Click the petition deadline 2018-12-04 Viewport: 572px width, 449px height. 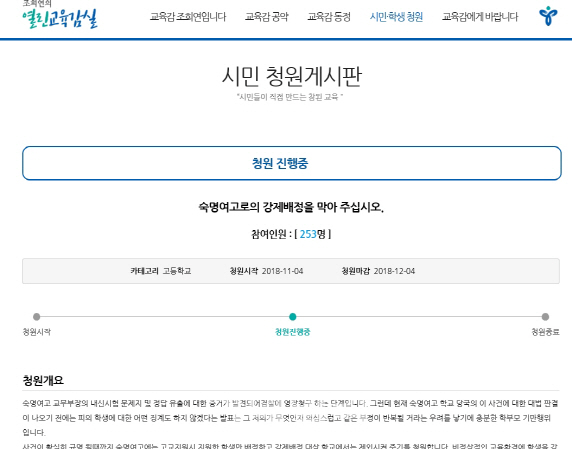[x=394, y=271]
